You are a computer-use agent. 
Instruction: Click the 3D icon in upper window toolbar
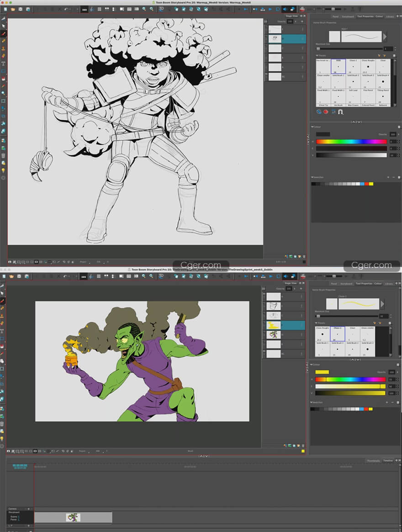coord(161,9)
